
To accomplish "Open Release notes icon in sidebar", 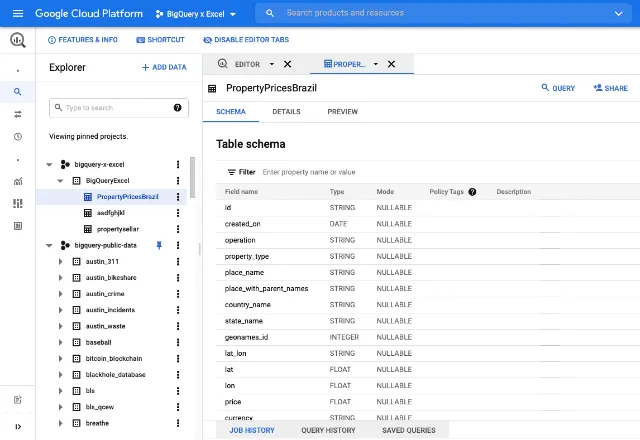I will (x=18, y=400).
